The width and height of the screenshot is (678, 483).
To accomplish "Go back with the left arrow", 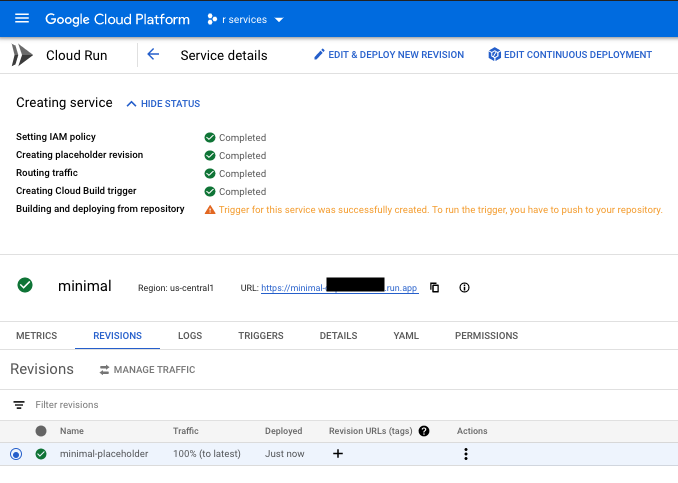I will [x=153, y=54].
